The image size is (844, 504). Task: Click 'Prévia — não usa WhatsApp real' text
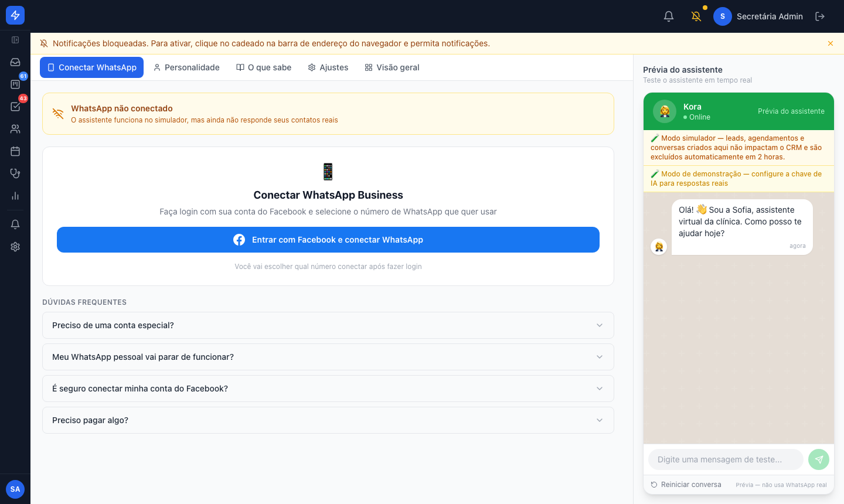[781, 485]
